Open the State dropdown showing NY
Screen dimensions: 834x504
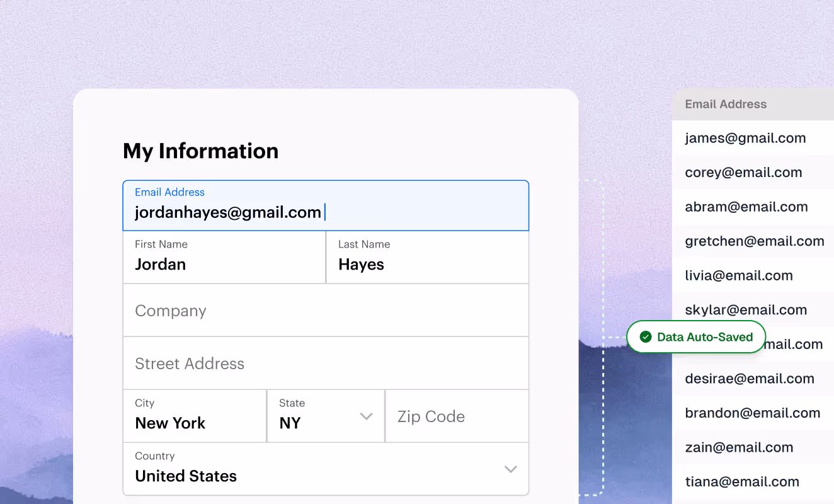coord(326,416)
